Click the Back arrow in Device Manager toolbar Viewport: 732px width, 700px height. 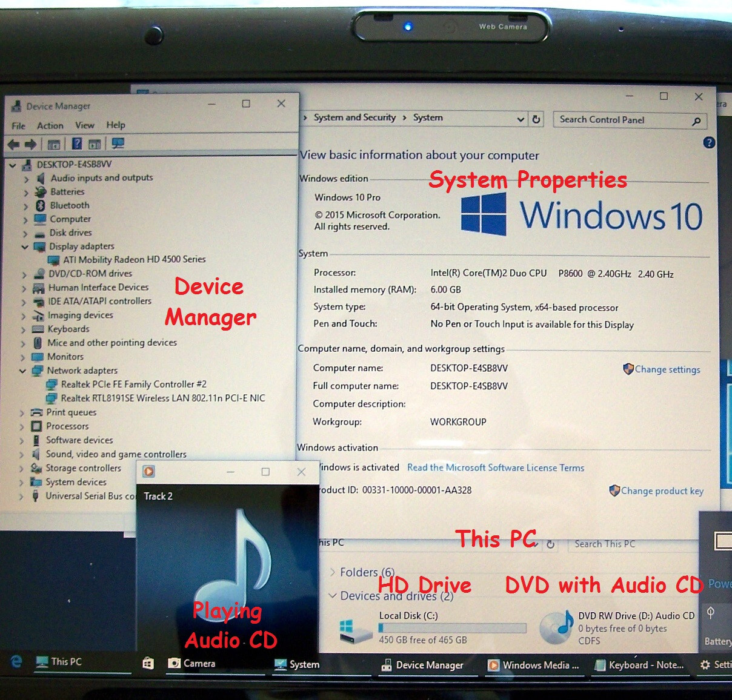click(13, 144)
